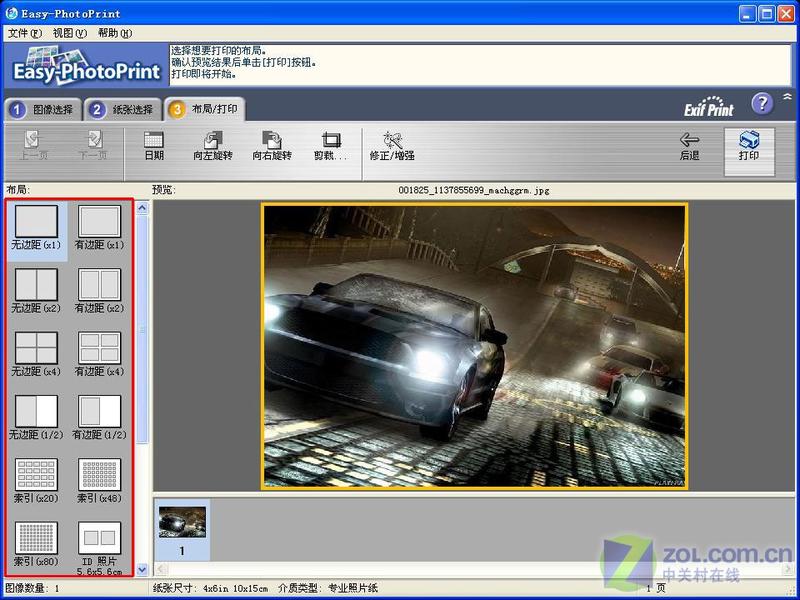Click the car preview image

click(x=474, y=346)
